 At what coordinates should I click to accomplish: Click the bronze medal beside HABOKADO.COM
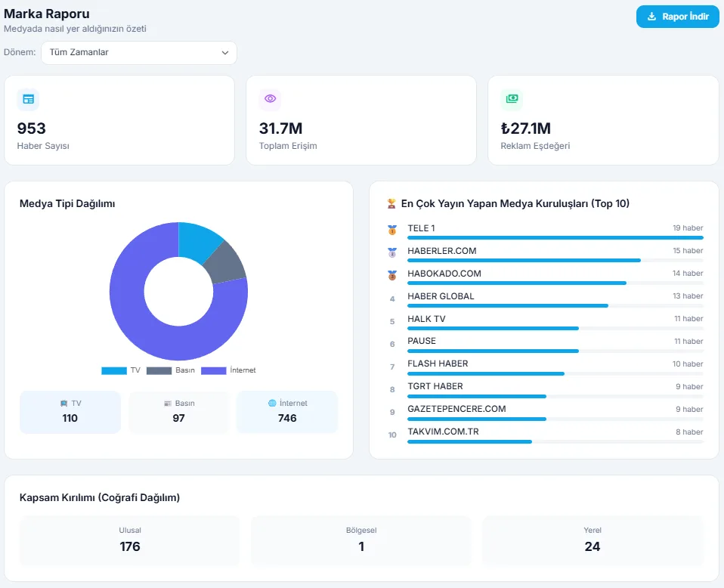(x=392, y=274)
